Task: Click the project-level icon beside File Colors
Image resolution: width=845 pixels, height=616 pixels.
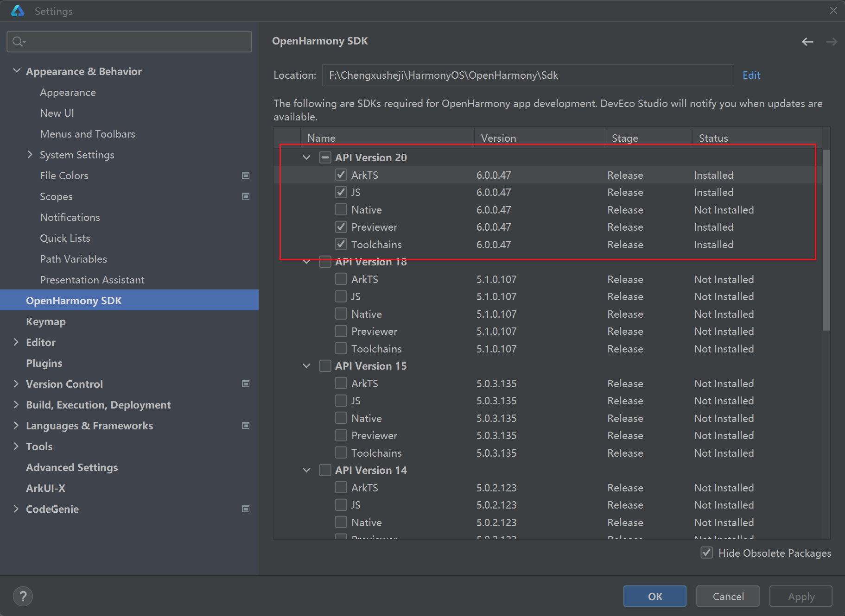Action: point(246,176)
